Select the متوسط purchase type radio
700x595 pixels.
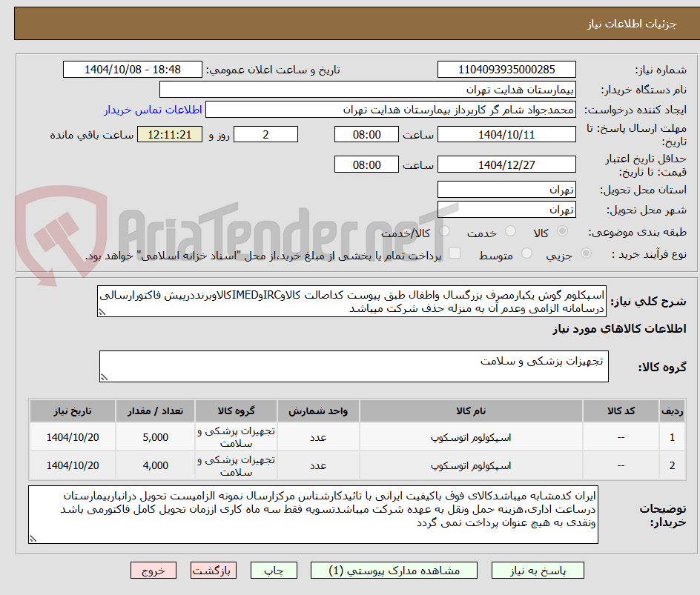[526, 253]
